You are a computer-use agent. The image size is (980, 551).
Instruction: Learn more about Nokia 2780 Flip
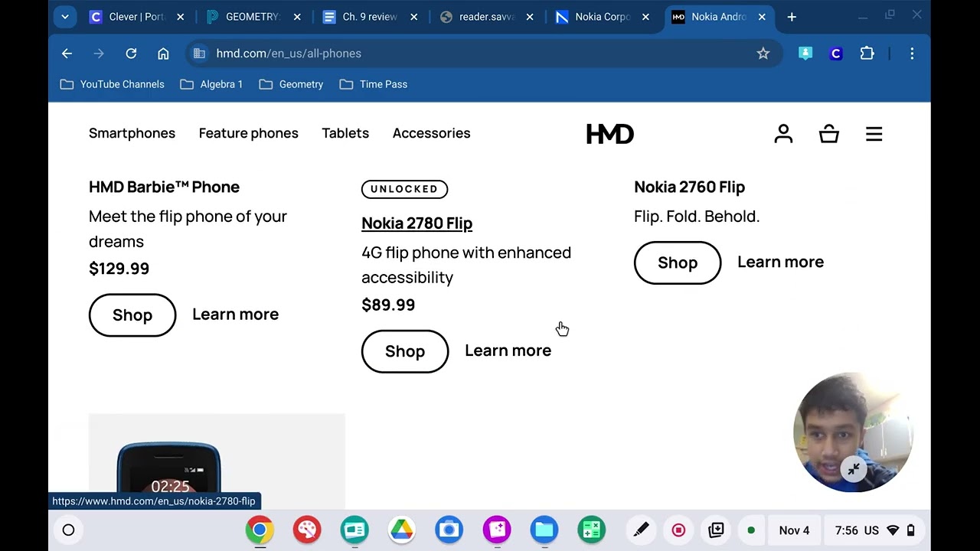(508, 350)
